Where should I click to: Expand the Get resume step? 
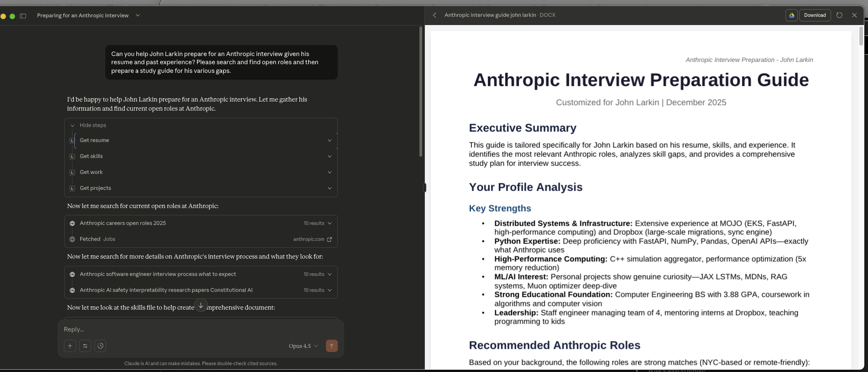coord(329,141)
